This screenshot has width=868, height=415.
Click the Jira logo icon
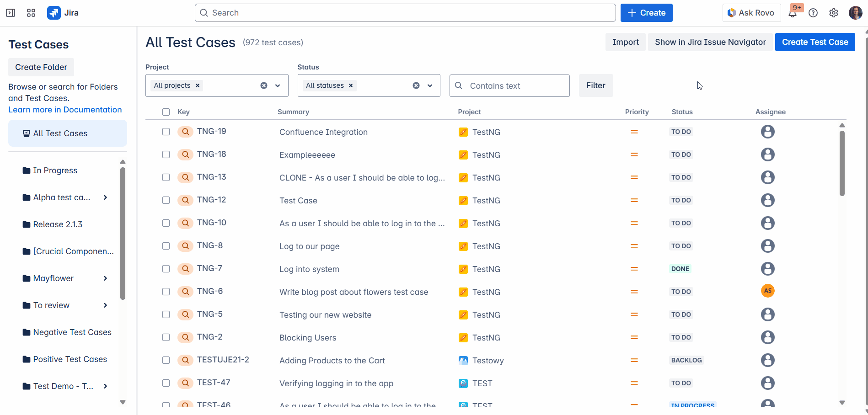click(x=54, y=13)
